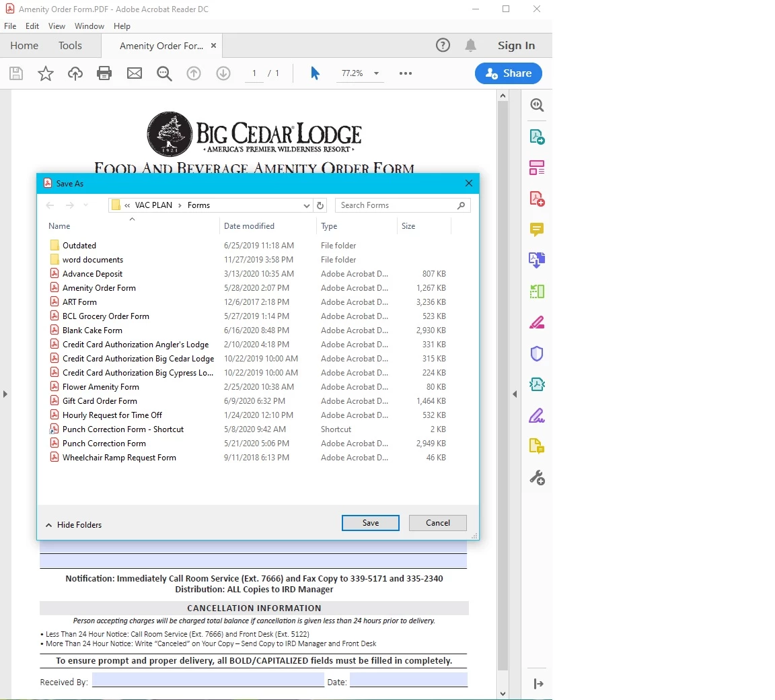775x700 pixels.
Task: Collapse tools pane via bottom arrow icon
Action: pyautogui.click(x=538, y=684)
